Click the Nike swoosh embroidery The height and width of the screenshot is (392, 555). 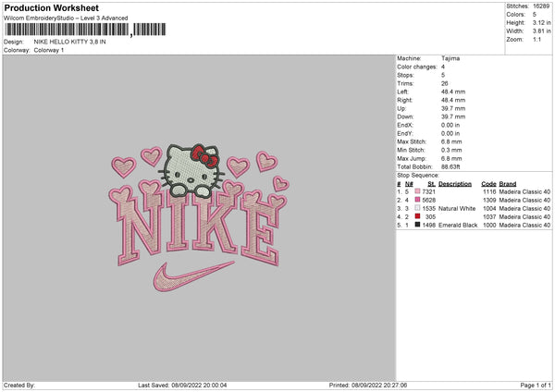[x=193, y=276]
